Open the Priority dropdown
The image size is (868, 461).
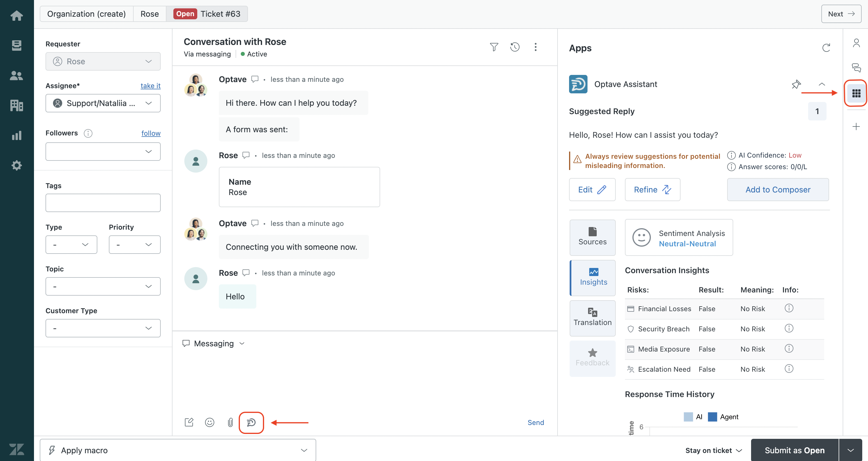tap(134, 245)
